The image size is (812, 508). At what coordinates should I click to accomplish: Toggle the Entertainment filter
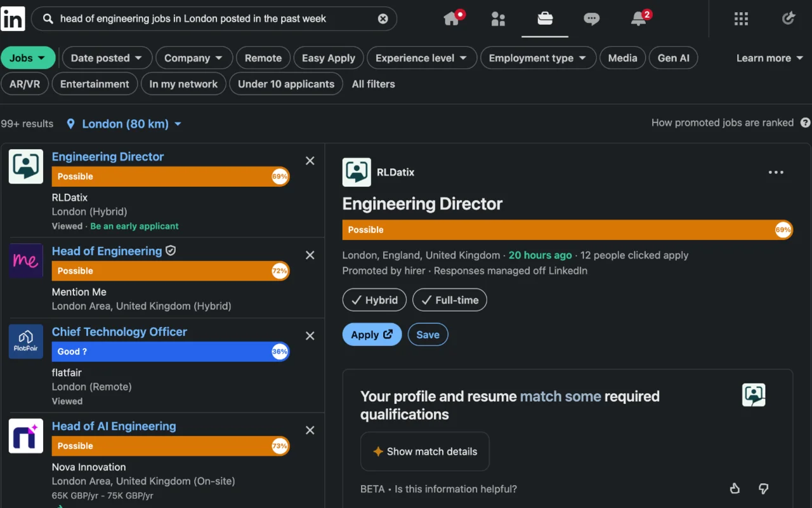pos(95,84)
